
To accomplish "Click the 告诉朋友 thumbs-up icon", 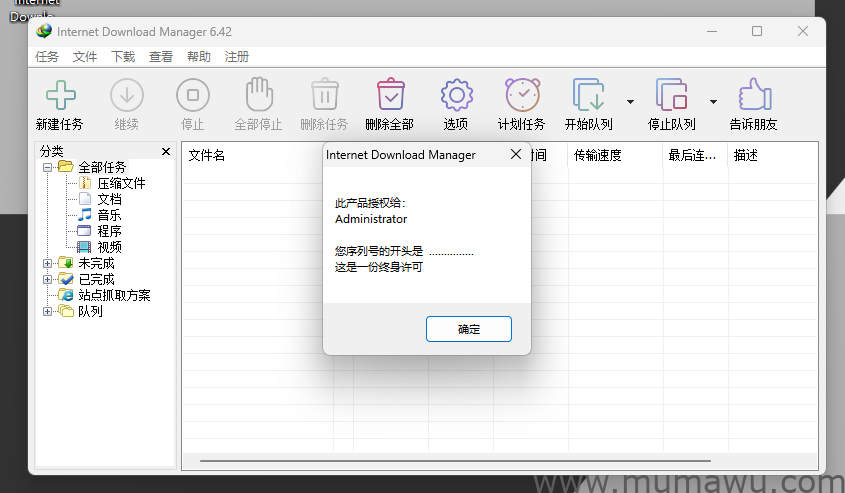I will point(755,94).
